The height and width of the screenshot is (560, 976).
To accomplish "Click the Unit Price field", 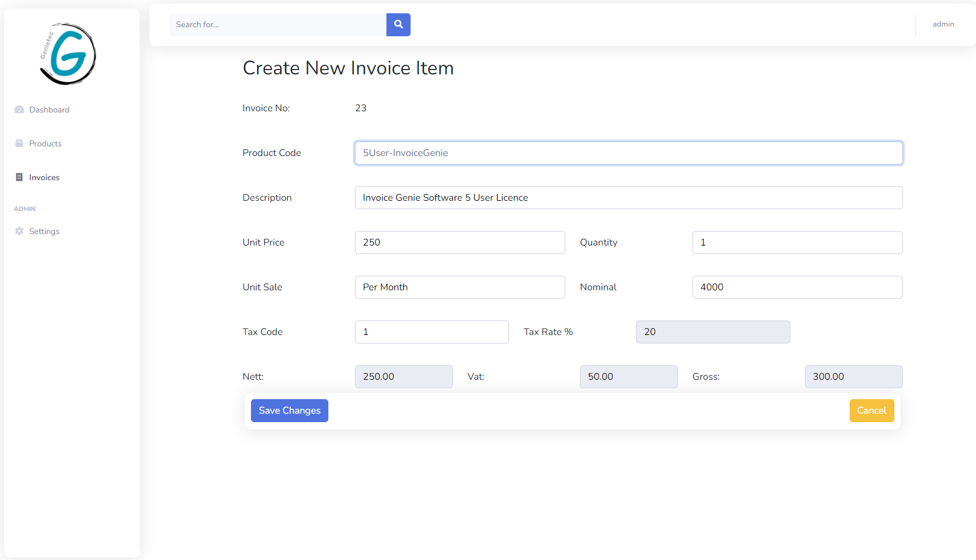I will pyautogui.click(x=460, y=243).
